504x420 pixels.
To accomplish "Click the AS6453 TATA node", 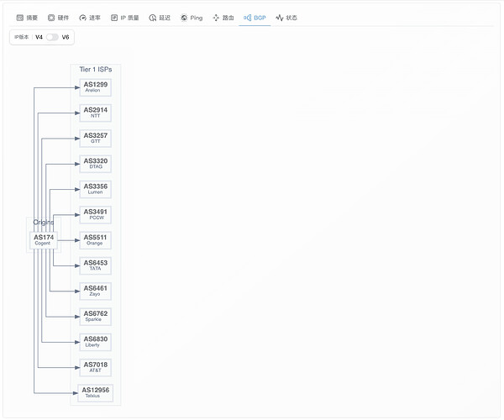I will [96, 265].
